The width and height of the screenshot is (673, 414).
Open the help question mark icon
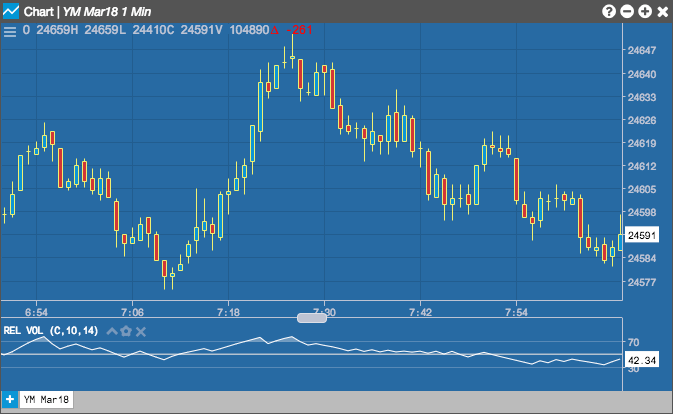click(x=609, y=12)
